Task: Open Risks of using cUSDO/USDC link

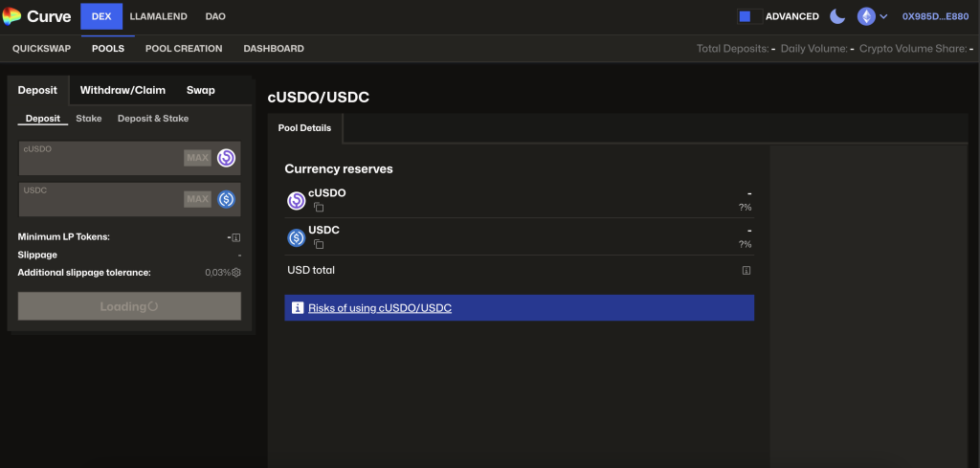Action: click(380, 308)
